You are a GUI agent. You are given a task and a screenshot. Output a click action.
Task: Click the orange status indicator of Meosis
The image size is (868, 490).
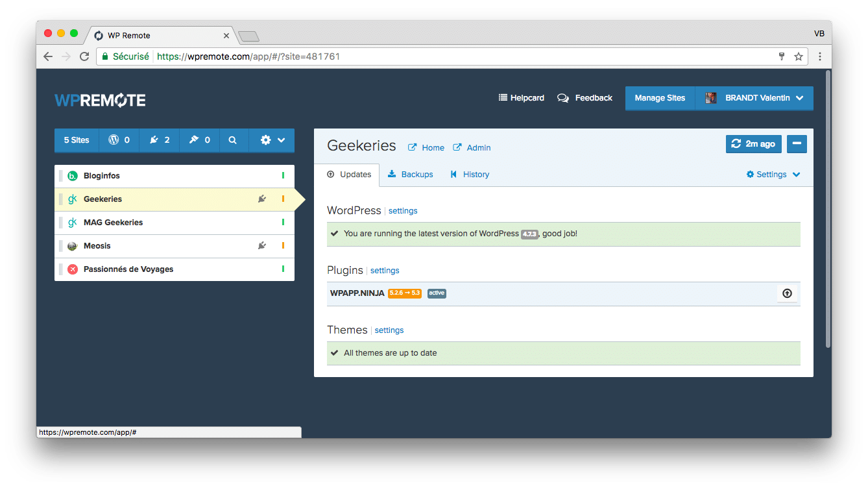(283, 246)
